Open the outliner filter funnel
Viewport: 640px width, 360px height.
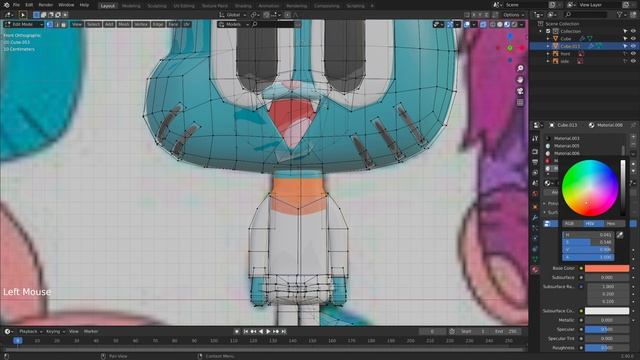pyautogui.click(x=619, y=15)
